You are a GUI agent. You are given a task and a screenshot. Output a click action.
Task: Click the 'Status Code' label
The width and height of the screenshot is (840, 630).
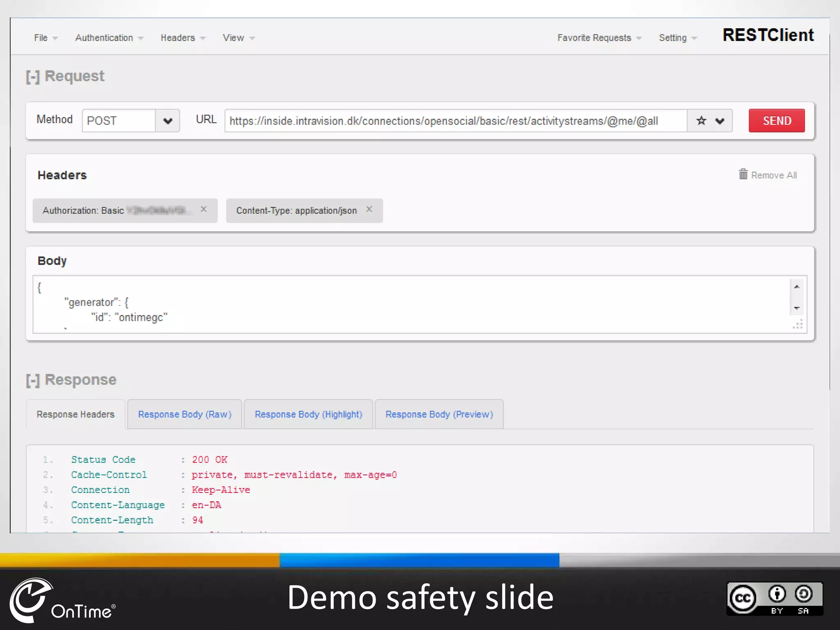[103, 460]
